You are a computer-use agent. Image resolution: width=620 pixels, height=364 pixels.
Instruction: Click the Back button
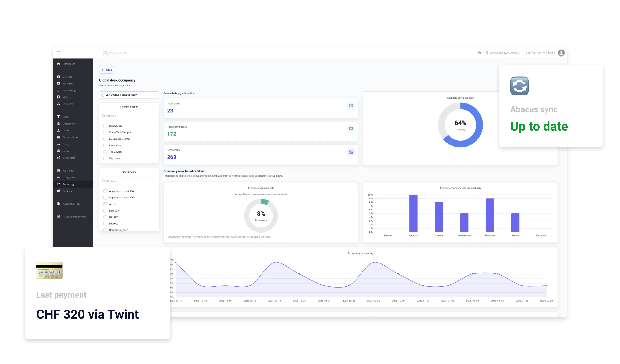coord(107,70)
